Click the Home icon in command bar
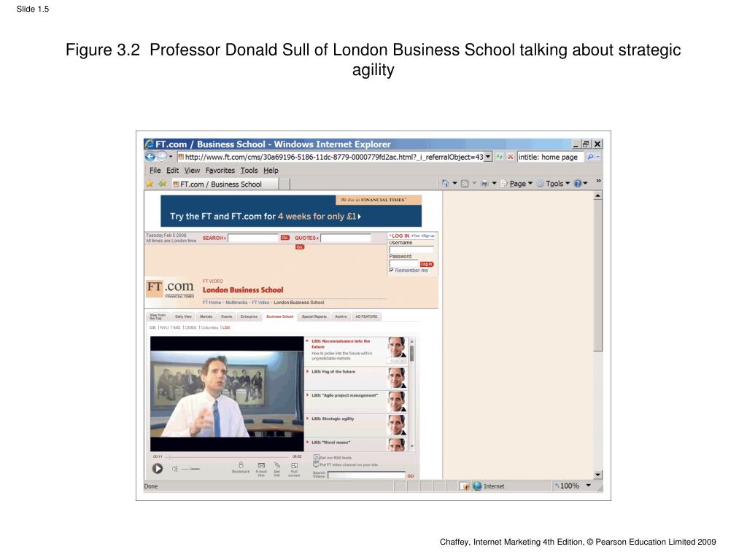The width and height of the screenshot is (747, 560). pos(445,183)
